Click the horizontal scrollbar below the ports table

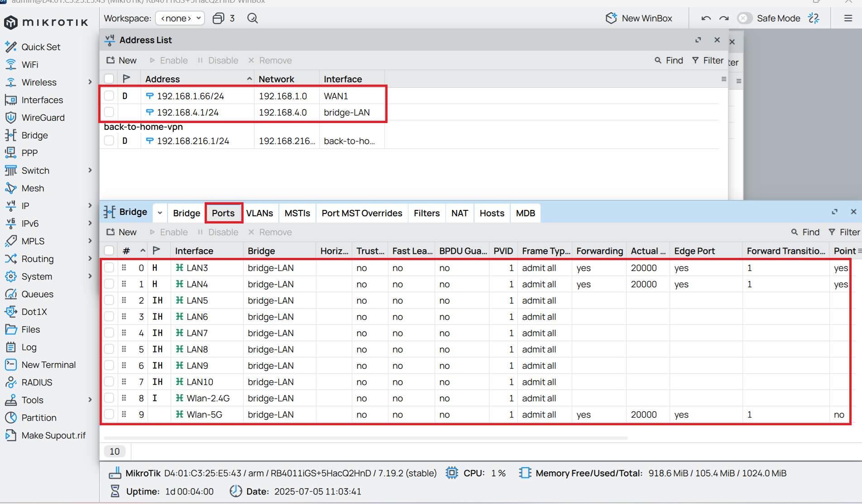tap(365, 437)
